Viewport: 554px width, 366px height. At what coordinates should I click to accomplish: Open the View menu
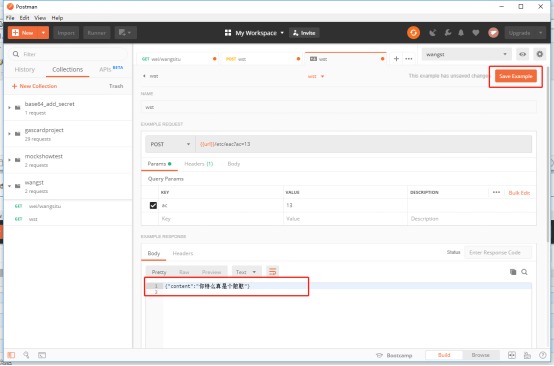(x=40, y=18)
